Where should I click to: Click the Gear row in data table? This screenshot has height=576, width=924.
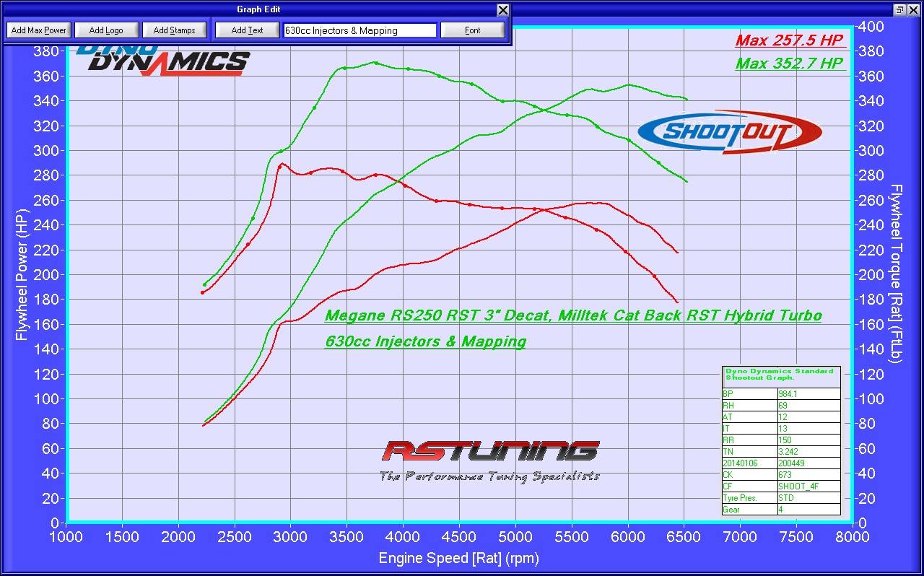[781, 510]
